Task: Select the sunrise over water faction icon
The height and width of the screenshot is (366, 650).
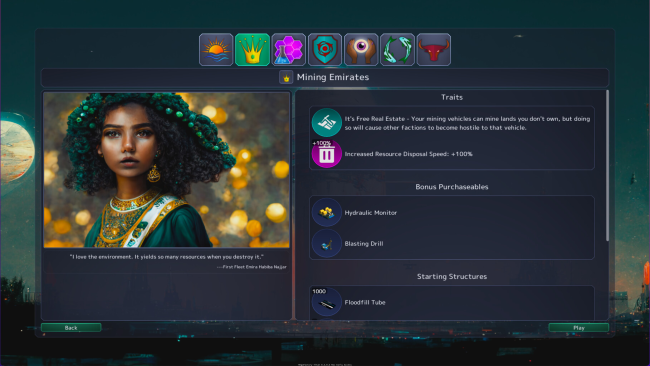Action: (x=216, y=50)
